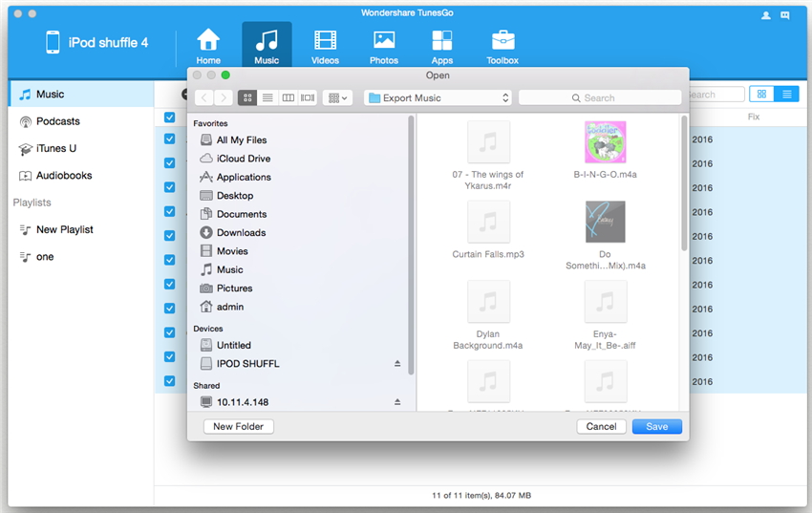Viewport: 812px width, 513px height.
Task: Eject the IPOD SHUFFL device
Action: pyautogui.click(x=397, y=364)
